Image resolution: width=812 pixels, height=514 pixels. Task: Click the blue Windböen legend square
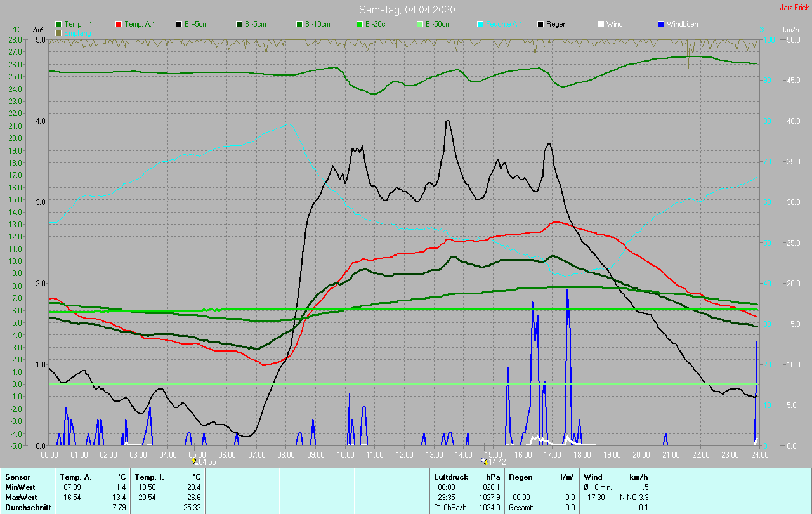661,24
